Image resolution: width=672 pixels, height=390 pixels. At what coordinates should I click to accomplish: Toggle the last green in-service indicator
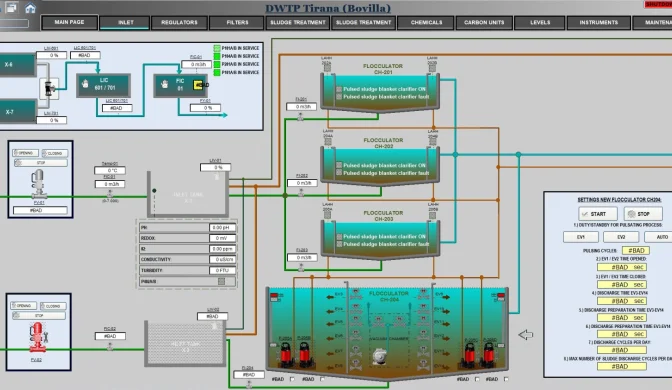coord(217,72)
